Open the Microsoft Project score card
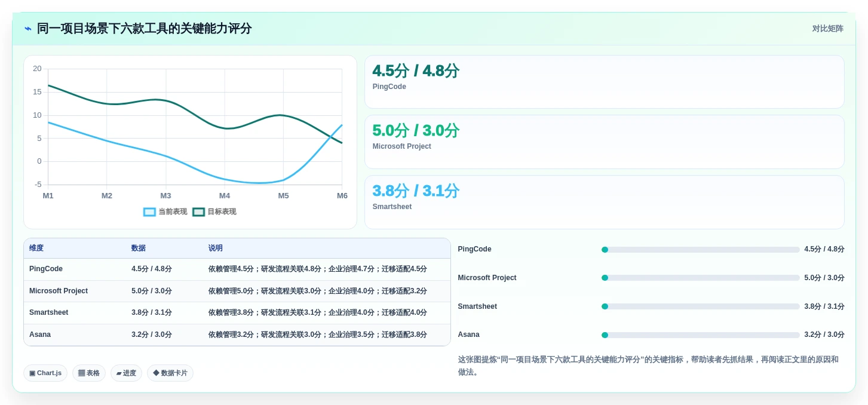Image resolution: width=868 pixels, height=405 pixels. coord(605,142)
